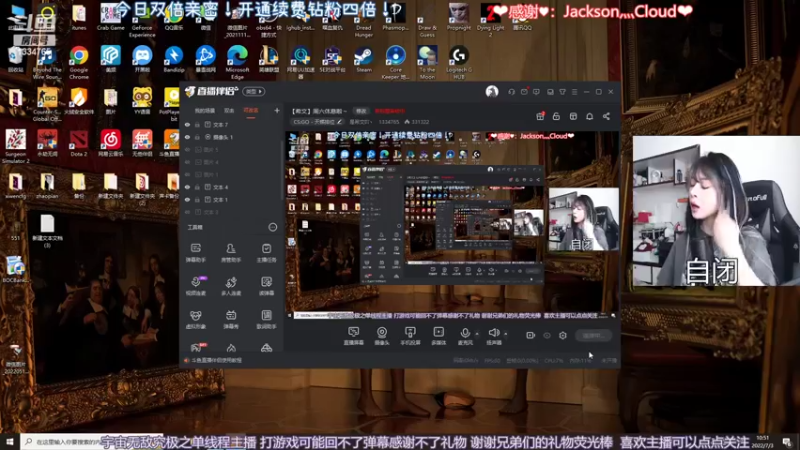
Task: Click the Windows Start button
Action: point(9,441)
